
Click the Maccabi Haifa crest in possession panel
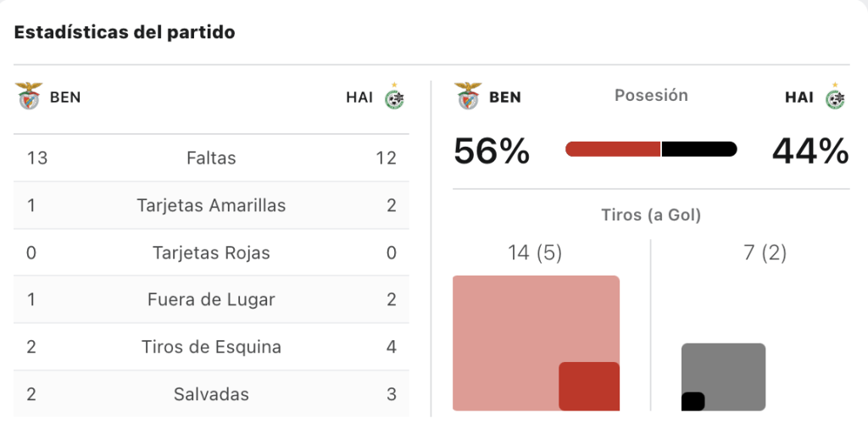(835, 97)
